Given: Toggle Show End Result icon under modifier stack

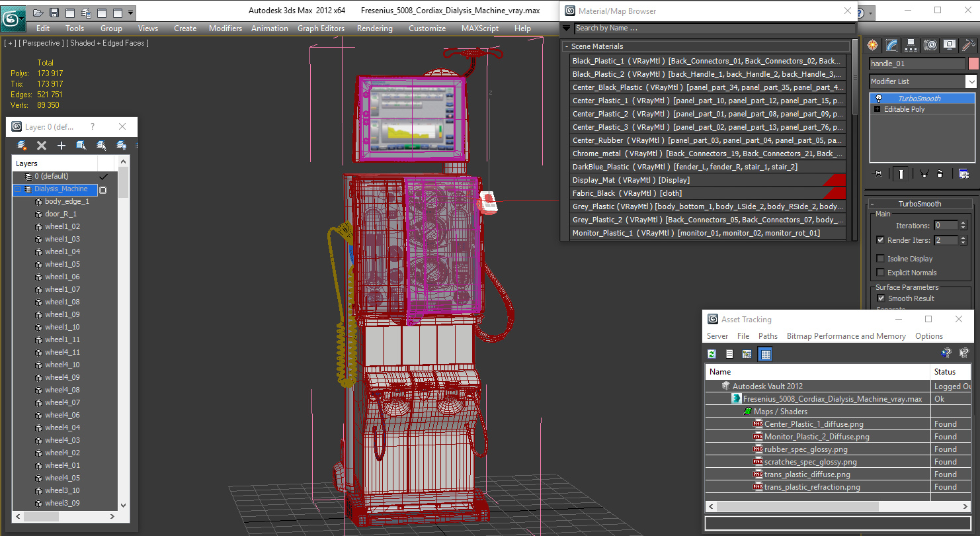Looking at the screenshot, I should 901,173.
